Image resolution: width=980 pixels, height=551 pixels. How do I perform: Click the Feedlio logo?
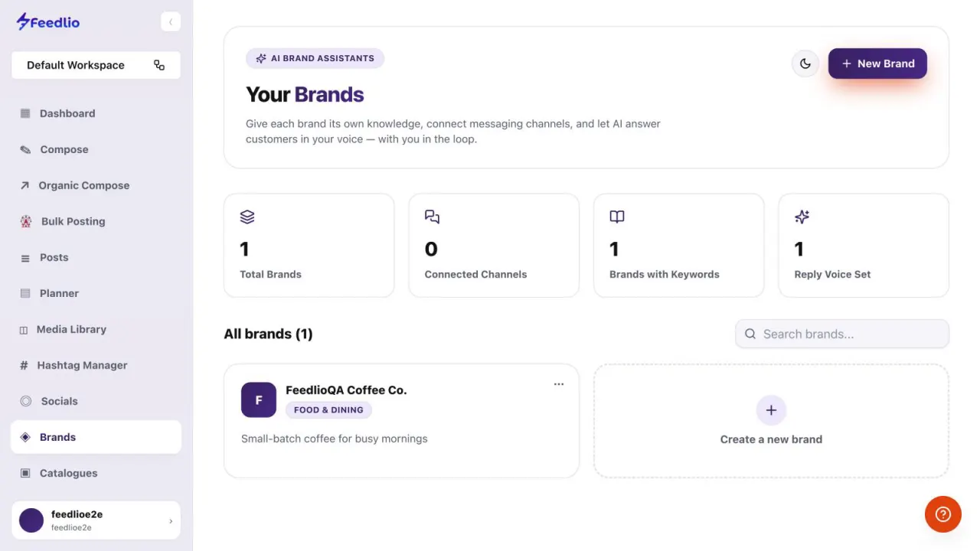click(48, 22)
